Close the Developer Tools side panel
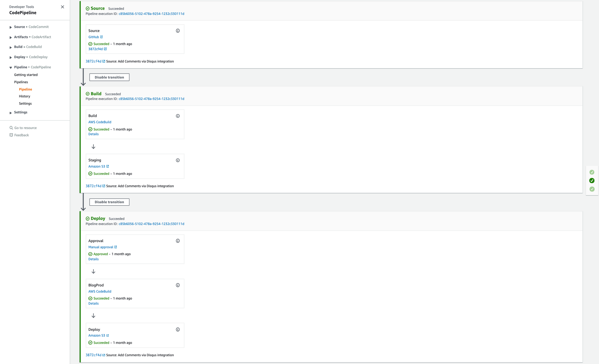This screenshot has height=364, width=599. click(62, 7)
